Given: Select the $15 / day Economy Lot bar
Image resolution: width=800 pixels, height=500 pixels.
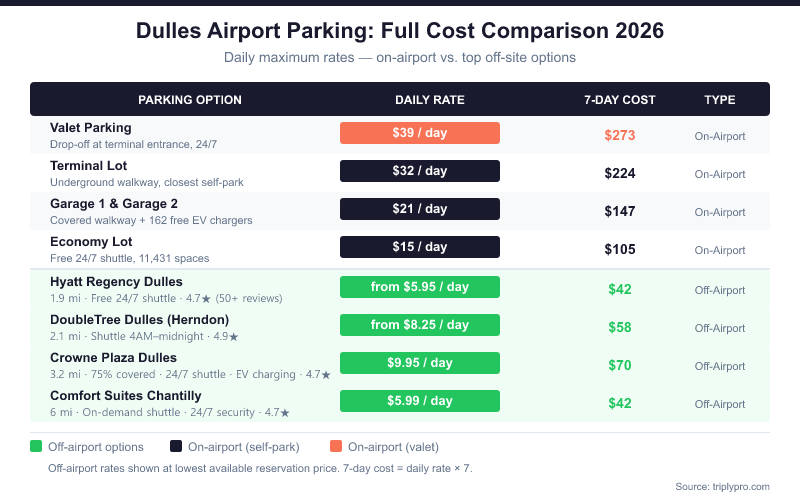Looking at the screenshot, I should (420, 247).
